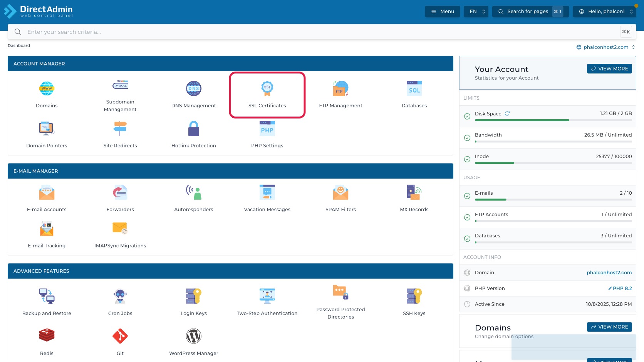Open the Domains icon
Viewport: 644px width, 362px height.
point(47,88)
